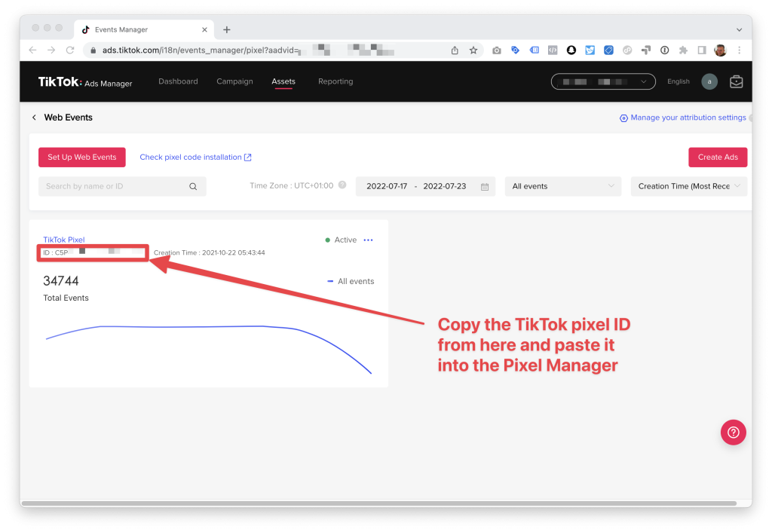Click the code brackets extension icon

click(x=553, y=50)
